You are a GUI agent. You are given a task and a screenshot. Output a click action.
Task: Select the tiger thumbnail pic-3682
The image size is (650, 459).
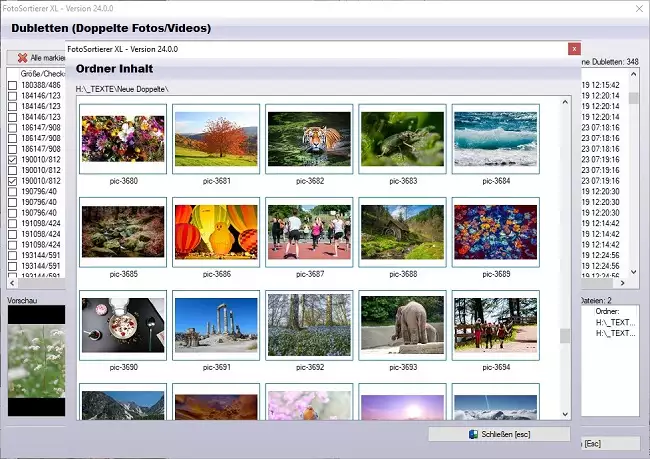coord(309,139)
